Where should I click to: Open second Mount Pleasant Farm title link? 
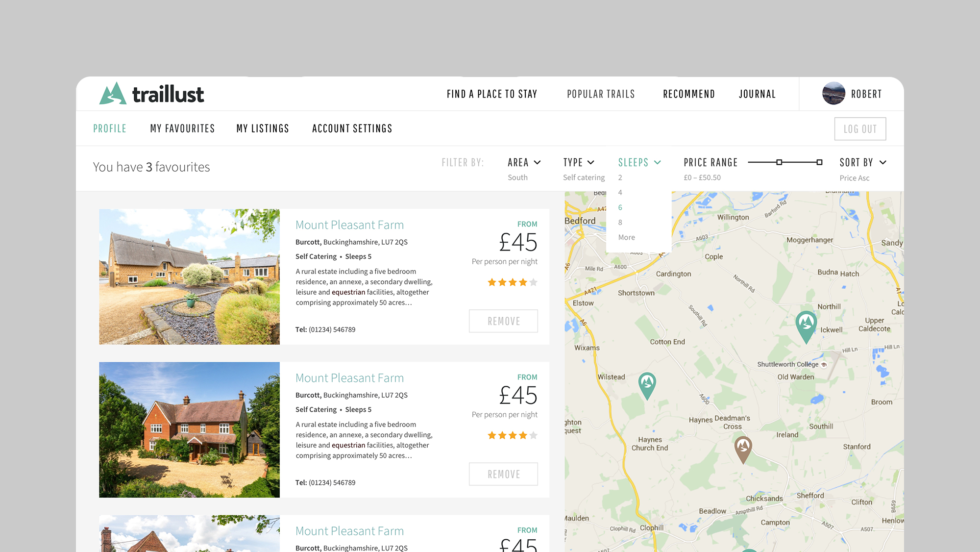[x=349, y=378]
